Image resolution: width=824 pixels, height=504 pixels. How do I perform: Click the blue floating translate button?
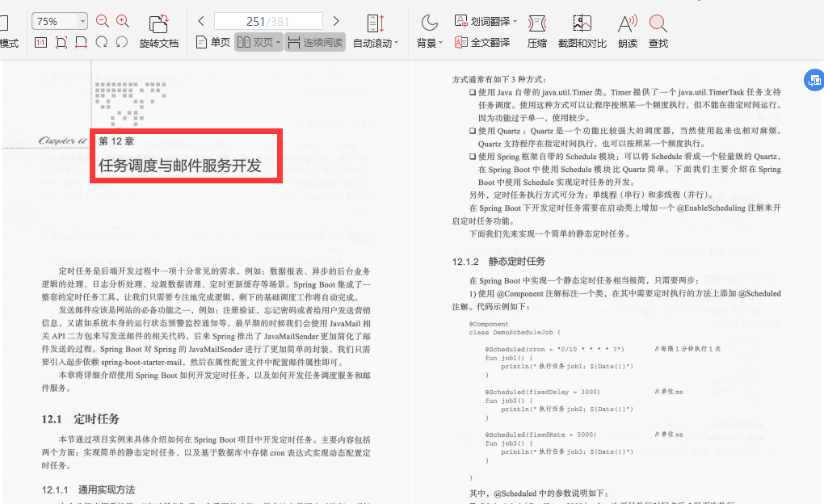click(x=814, y=80)
